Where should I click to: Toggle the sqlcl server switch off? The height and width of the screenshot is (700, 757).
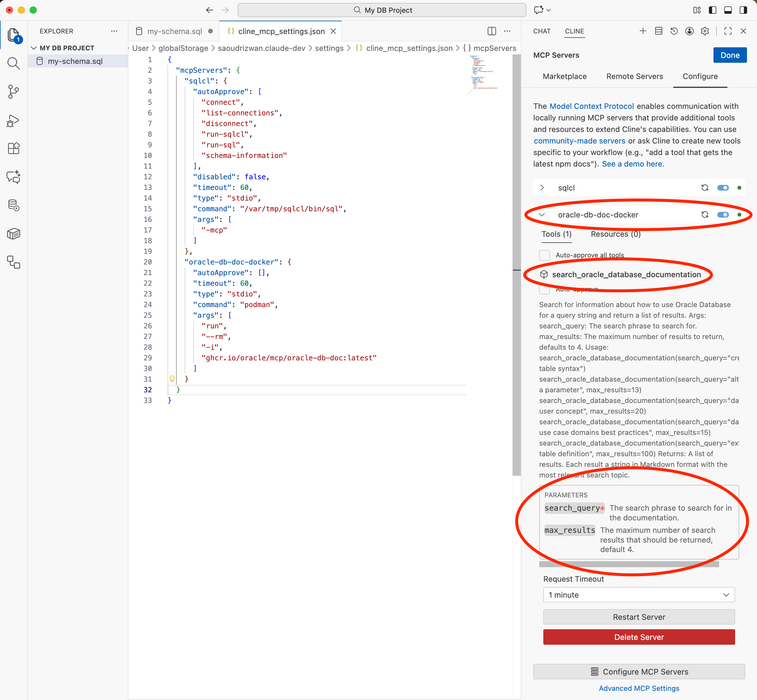click(723, 188)
